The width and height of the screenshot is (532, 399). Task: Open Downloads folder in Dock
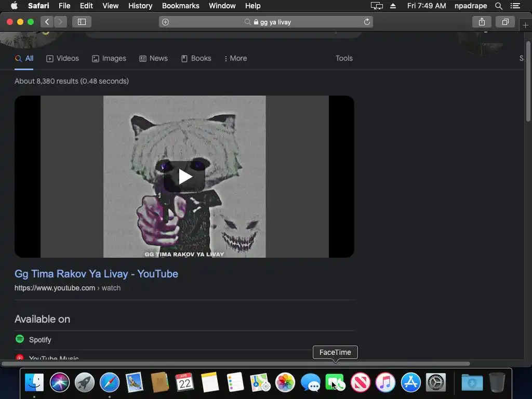click(472, 382)
